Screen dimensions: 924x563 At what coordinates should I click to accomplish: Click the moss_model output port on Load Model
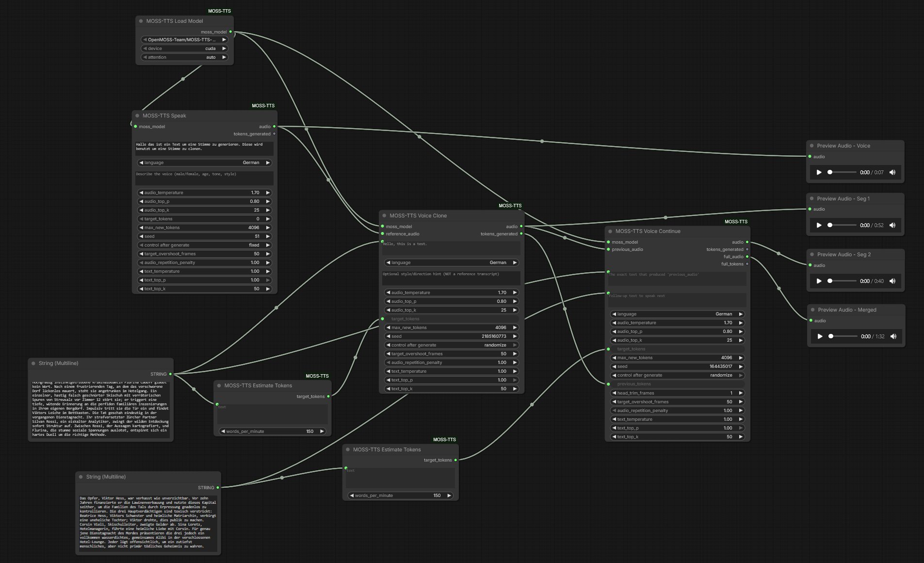230,32
